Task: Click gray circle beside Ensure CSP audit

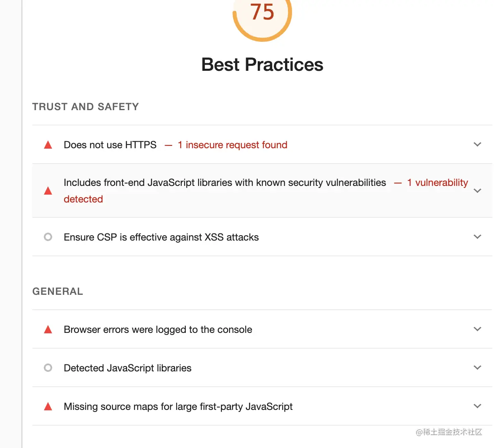Action: pyautogui.click(x=48, y=237)
